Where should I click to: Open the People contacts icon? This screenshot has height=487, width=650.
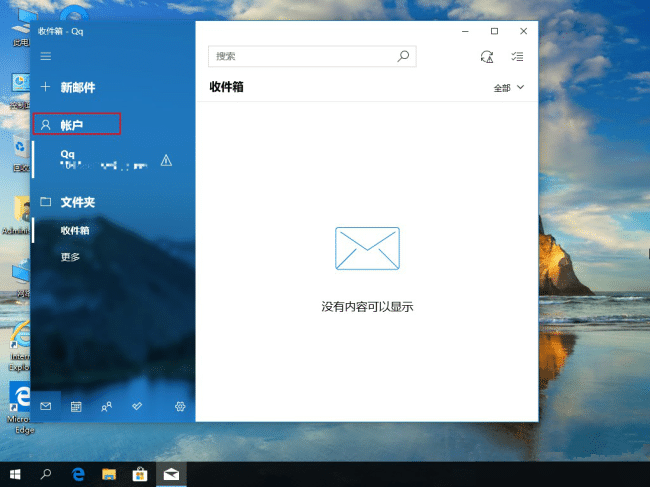107,407
